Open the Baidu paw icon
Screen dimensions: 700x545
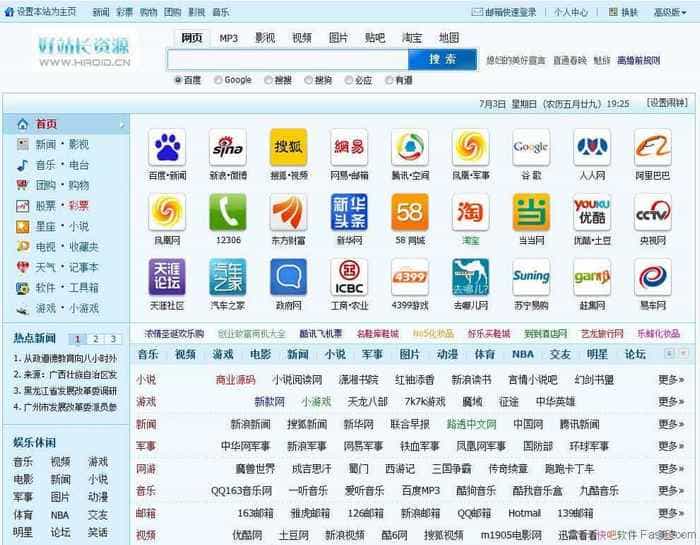pyautogui.click(x=167, y=148)
